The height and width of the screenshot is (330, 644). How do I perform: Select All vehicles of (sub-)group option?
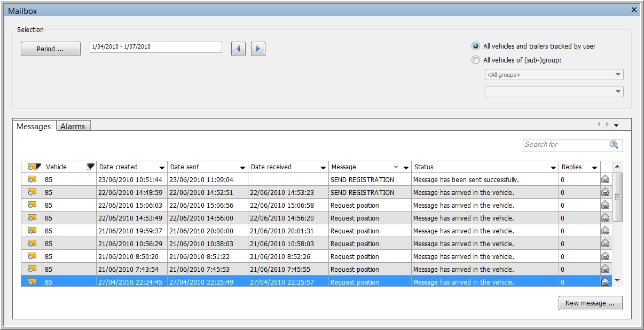pyautogui.click(x=476, y=60)
